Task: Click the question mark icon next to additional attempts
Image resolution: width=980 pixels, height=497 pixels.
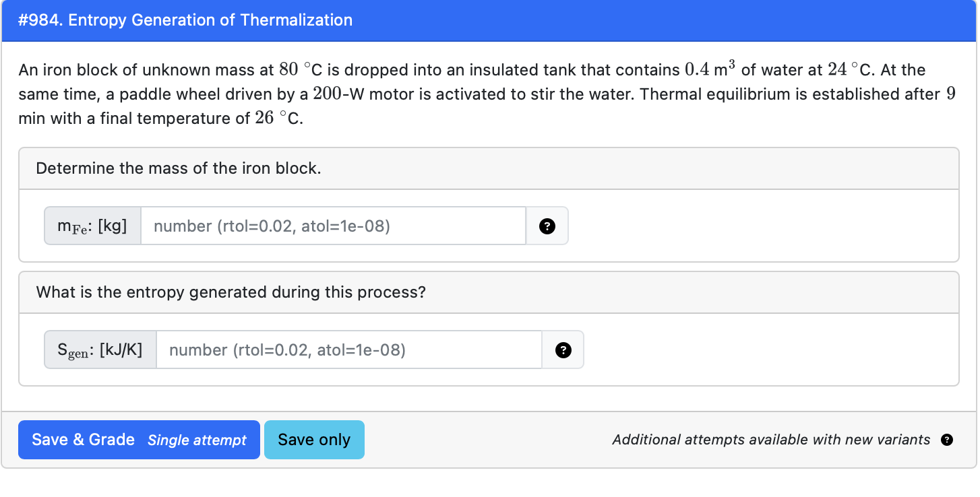Action: point(947,440)
